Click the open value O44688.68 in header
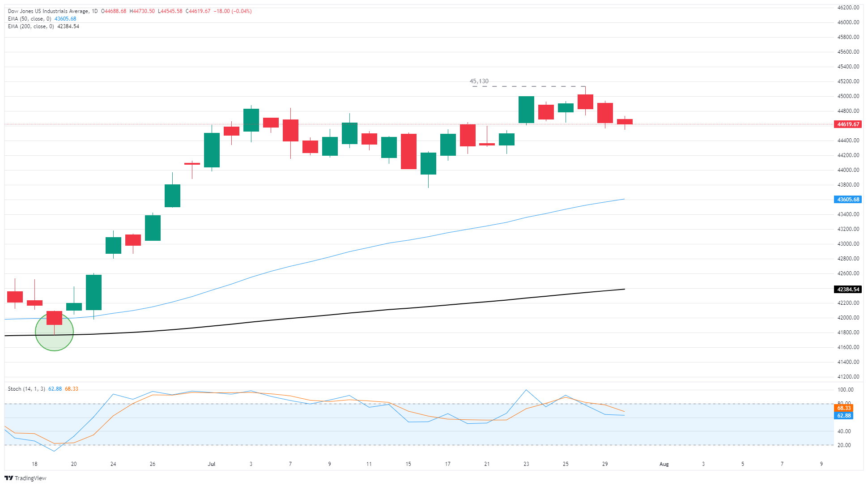Image resolution: width=868 pixels, height=486 pixels. click(114, 11)
